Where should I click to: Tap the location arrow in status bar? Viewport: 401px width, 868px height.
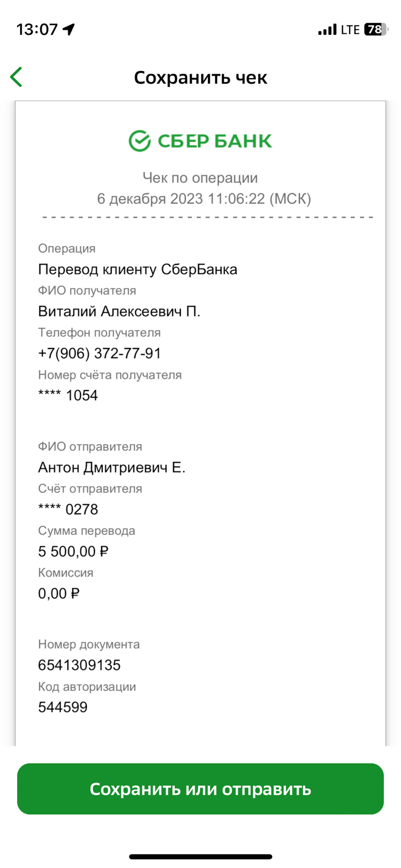(69, 30)
